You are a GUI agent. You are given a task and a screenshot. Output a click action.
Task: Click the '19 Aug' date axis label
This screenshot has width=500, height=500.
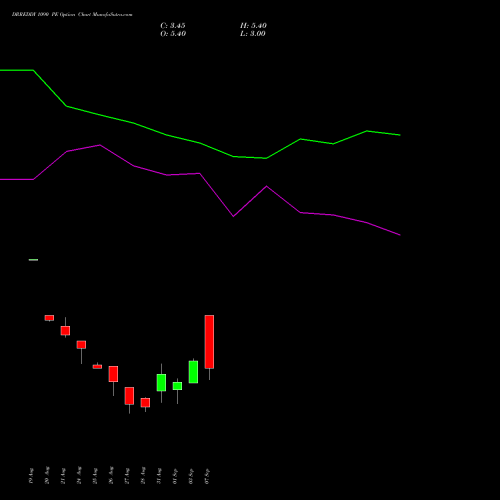31,476
